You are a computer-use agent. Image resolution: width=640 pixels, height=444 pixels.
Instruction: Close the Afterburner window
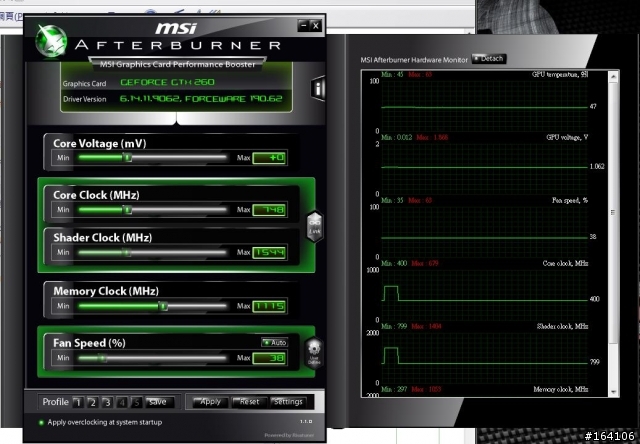[x=316, y=26]
